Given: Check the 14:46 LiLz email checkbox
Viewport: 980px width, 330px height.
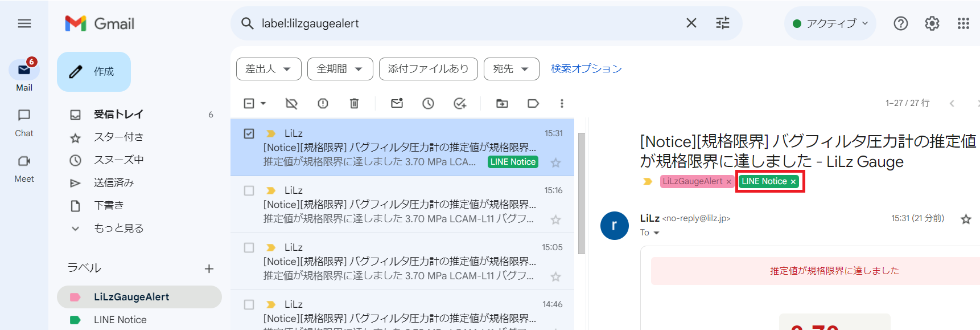Looking at the screenshot, I should tap(249, 304).
